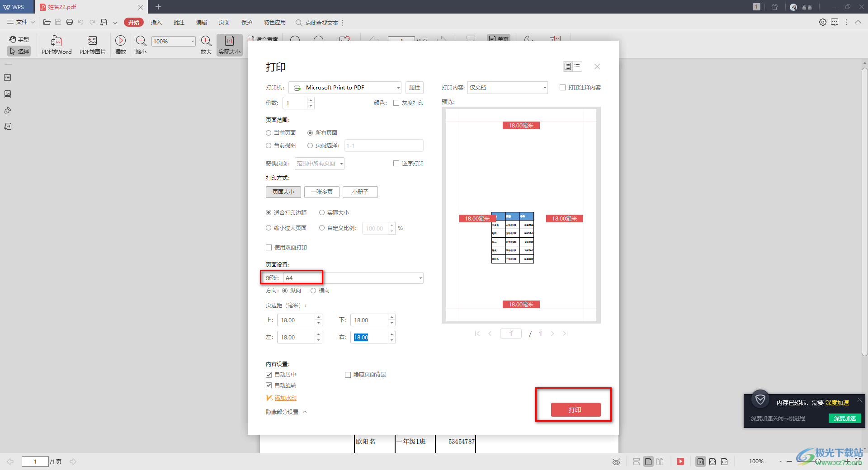Image resolution: width=868 pixels, height=470 pixels.
Task: Select 所有页面 radio button
Action: point(310,133)
